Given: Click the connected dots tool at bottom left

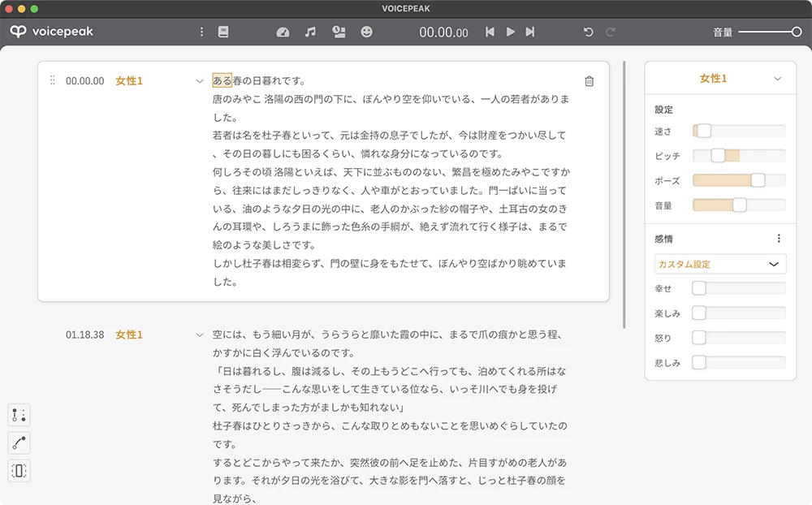Looking at the screenshot, I should [19, 415].
